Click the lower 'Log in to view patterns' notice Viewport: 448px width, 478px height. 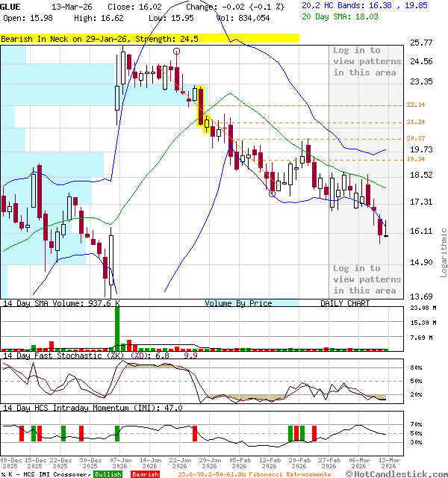(x=367, y=279)
